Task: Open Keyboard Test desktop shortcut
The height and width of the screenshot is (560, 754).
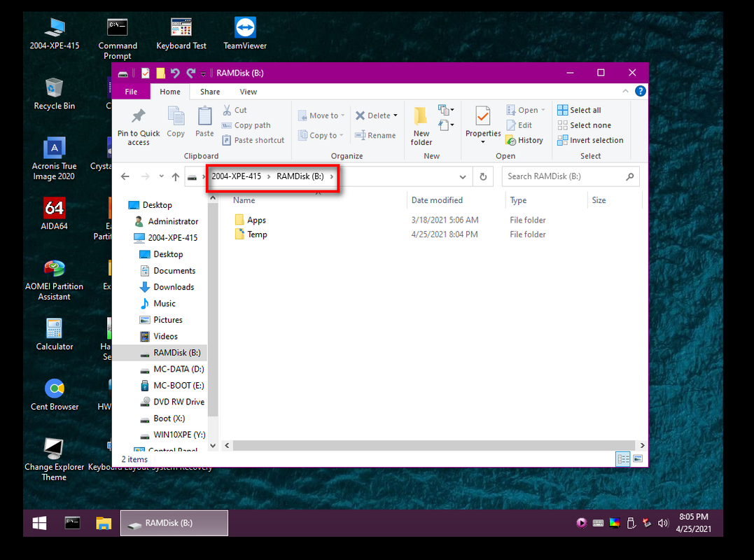Action: click(x=181, y=34)
